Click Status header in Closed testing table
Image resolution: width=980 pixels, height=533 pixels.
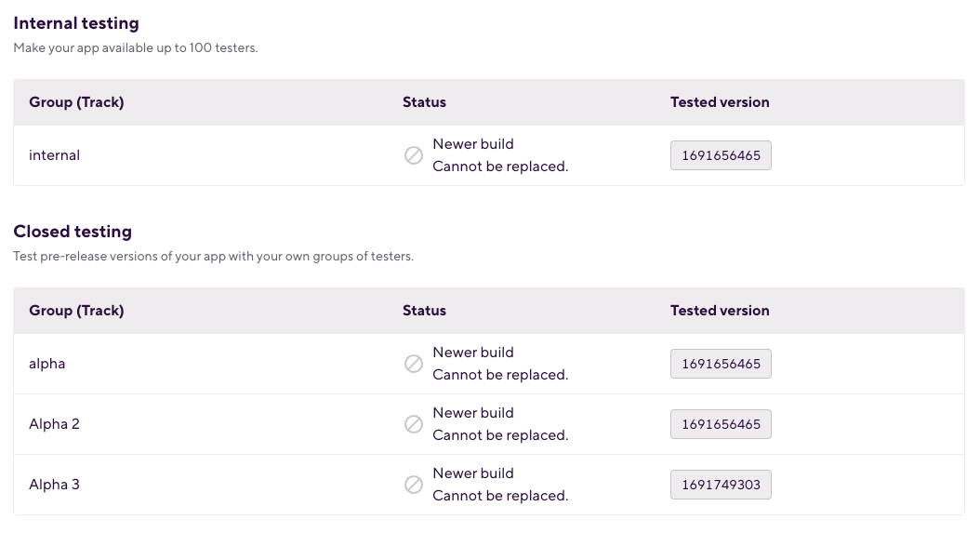(424, 311)
